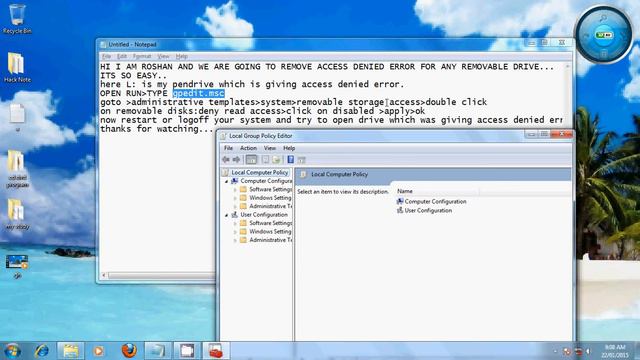Screen dimensions: 640x360
Task: Click Notepad horizontal scrollbar left arrow
Action: tap(104, 276)
